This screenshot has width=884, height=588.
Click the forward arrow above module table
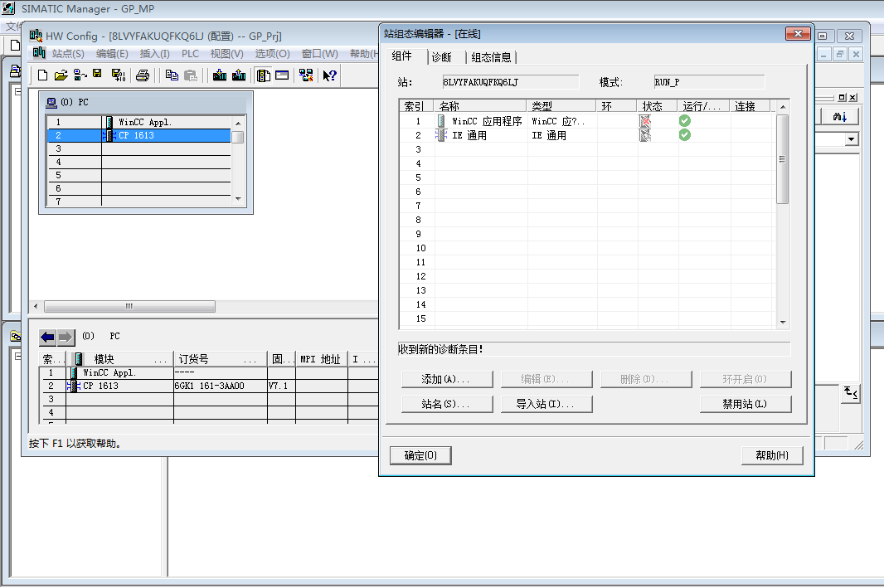tap(66, 338)
